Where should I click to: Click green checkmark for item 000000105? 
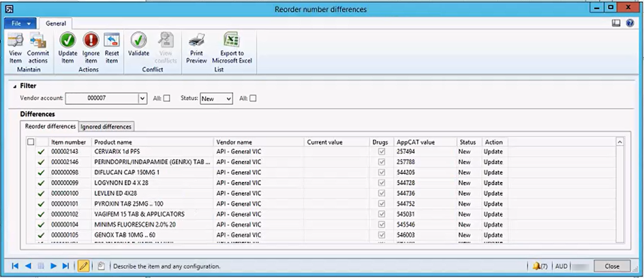pyautogui.click(x=41, y=235)
